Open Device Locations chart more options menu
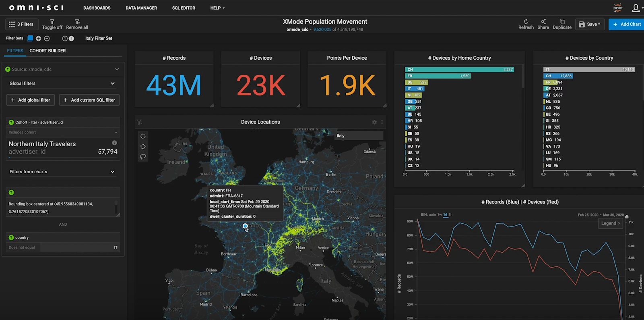 click(x=382, y=122)
